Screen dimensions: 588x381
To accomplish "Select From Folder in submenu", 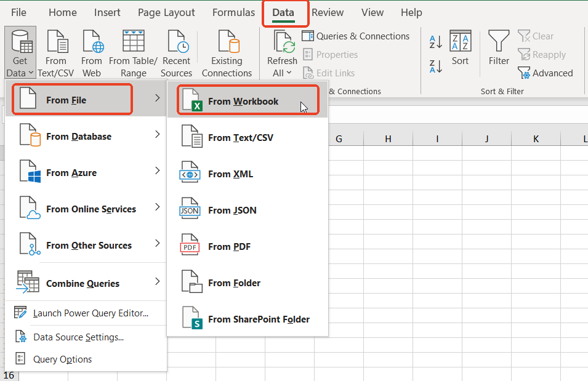I will click(x=248, y=283).
